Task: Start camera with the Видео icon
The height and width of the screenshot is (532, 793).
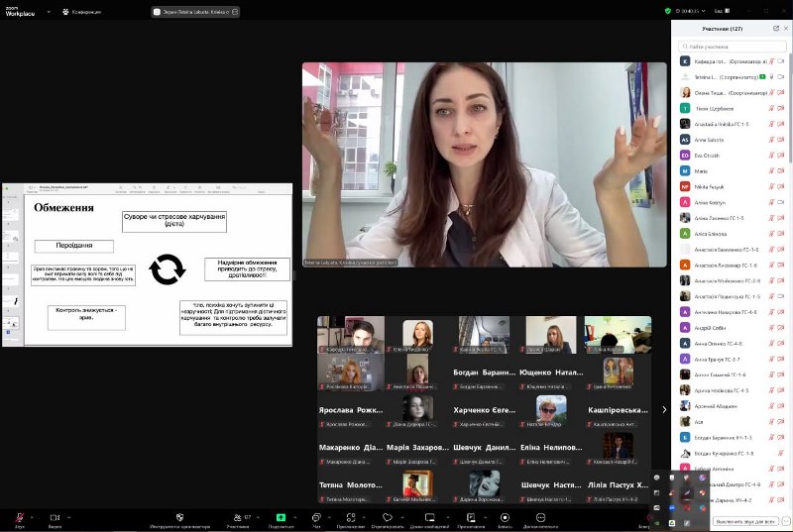Action: (x=55, y=517)
